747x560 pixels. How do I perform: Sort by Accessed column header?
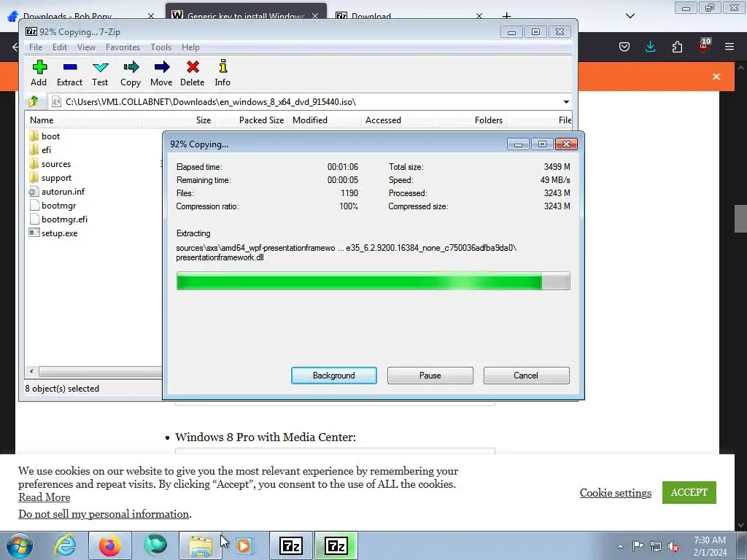point(397,120)
